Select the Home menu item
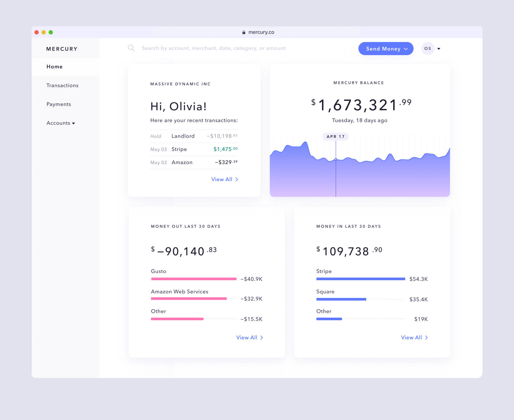This screenshot has height=420, width=514. pos(54,67)
